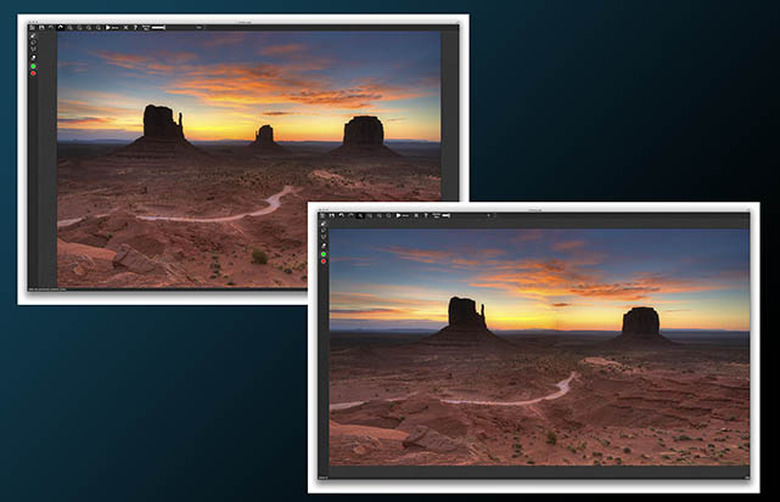Click Redo arrow in top-left window toolbar
The height and width of the screenshot is (502, 780).
59,27
